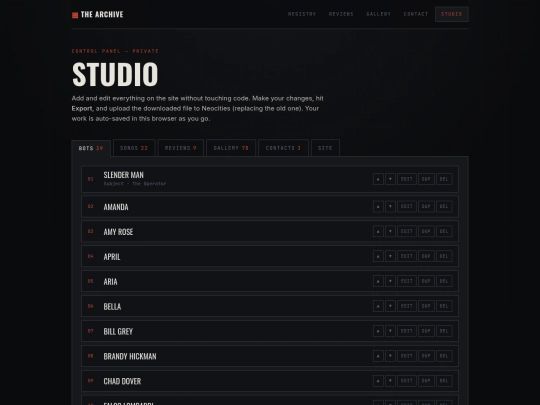
Task: Move Bill Grey entry down
Action: [x=390, y=331]
